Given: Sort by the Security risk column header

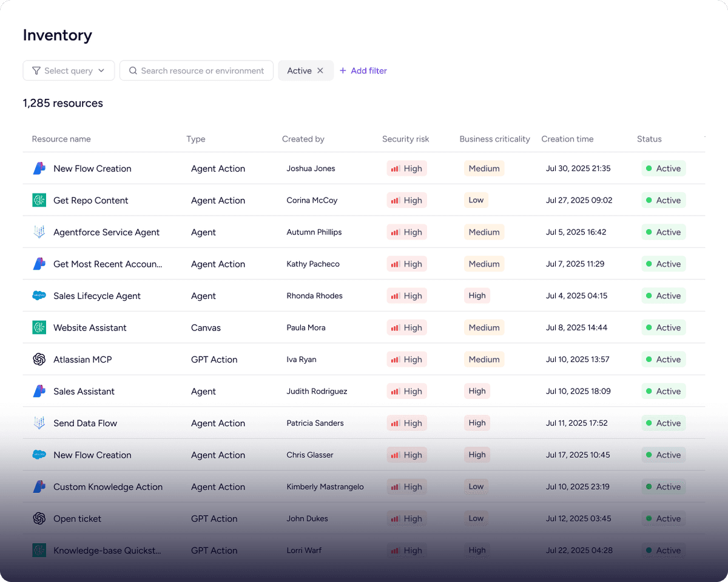Looking at the screenshot, I should coord(405,139).
